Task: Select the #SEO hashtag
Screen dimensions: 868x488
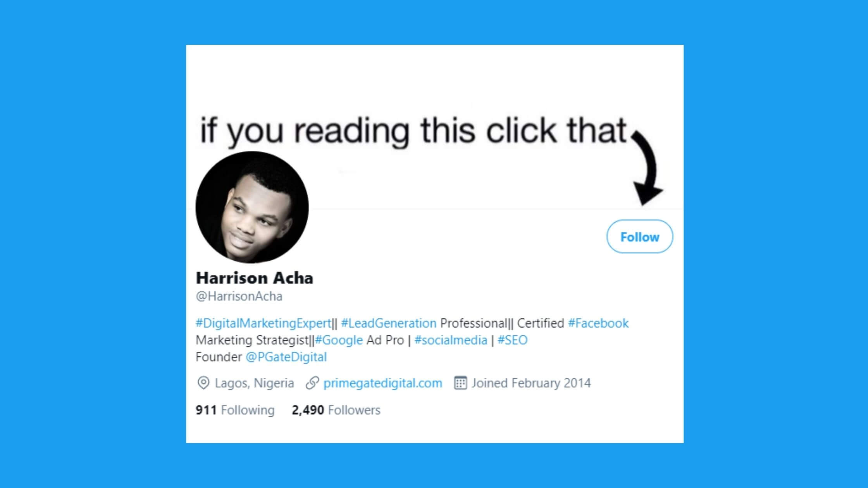Action: point(512,340)
